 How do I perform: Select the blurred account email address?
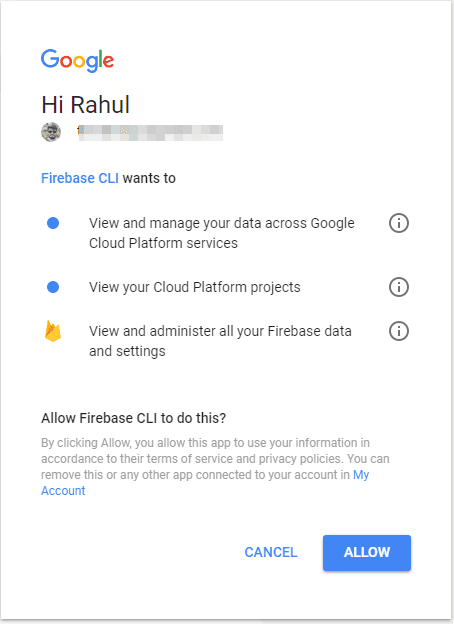point(150,133)
